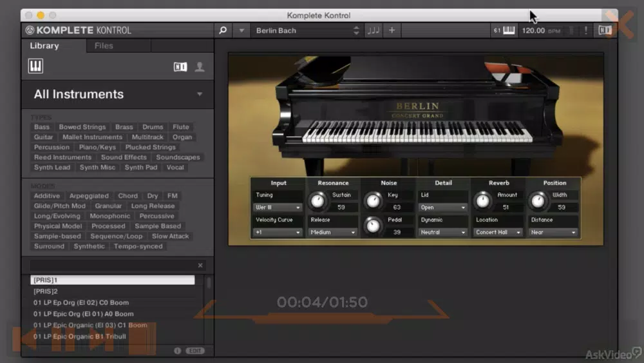644x363 pixels.
Task: Click the Reverb Amount knob
Action: 482,201
